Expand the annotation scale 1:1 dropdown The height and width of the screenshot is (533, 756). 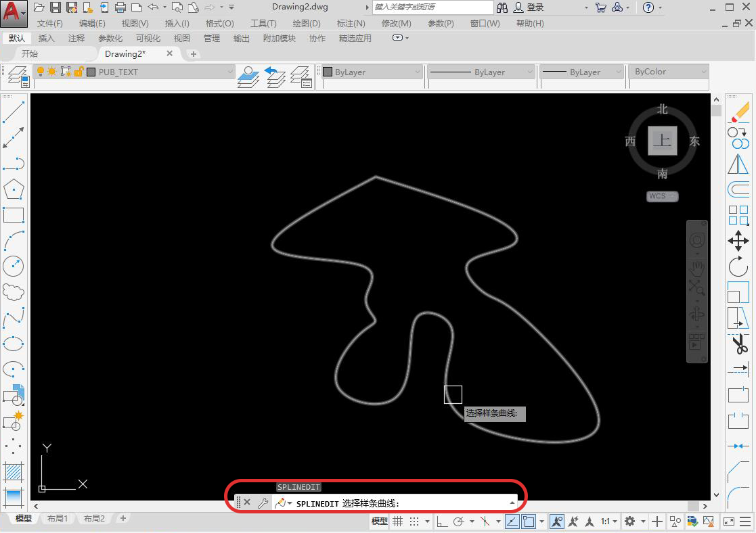[615, 522]
